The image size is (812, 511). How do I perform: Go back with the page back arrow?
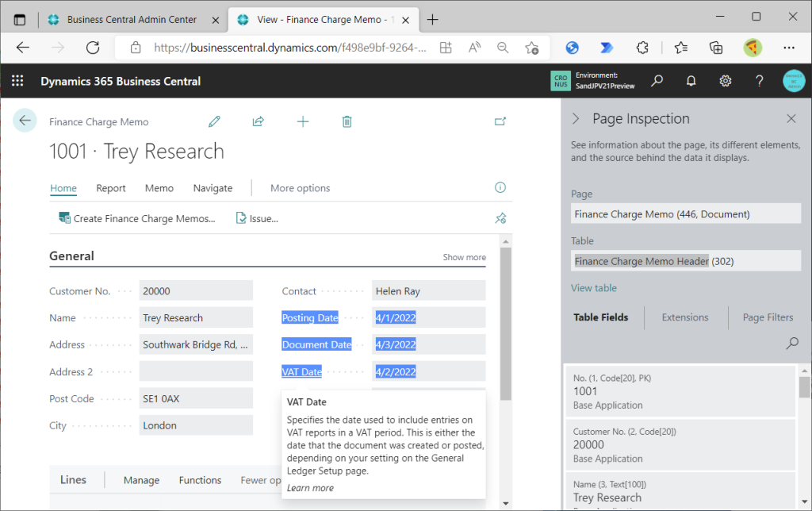tap(25, 121)
